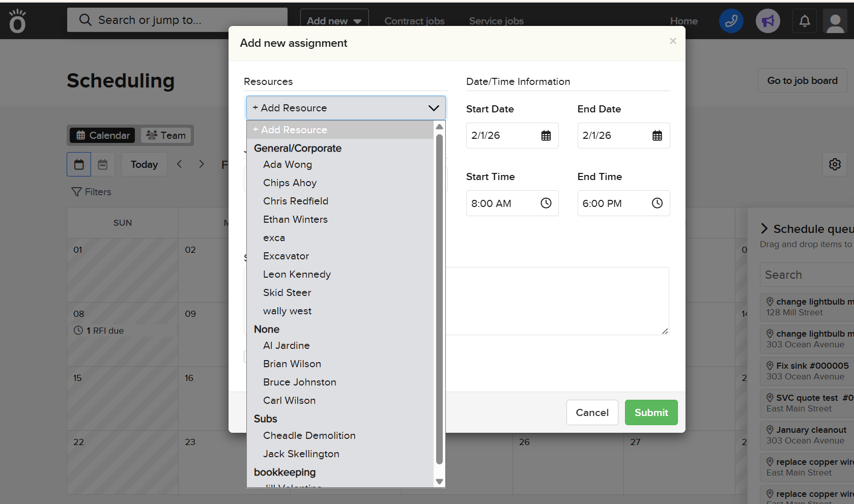This screenshot has height=504, width=854.
Task: Open scheduling settings gear icon
Action: pyautogui.click(x=835, y=164)
